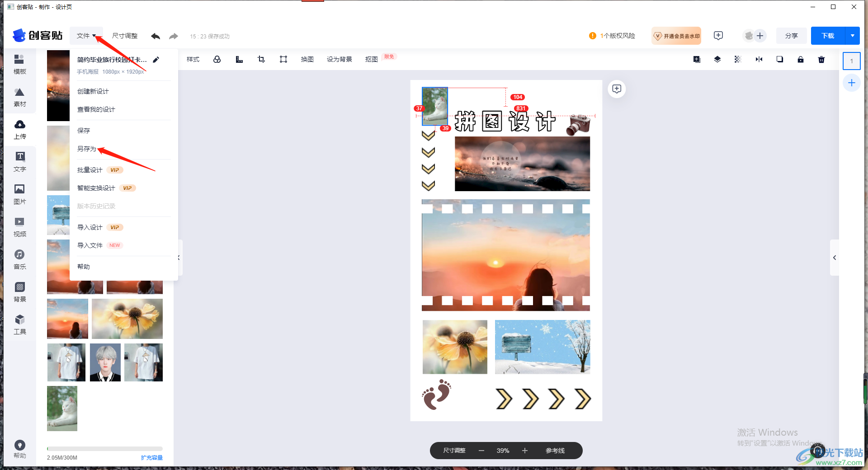
Task: Click 设为背景 set as background
Action: [x=340, y=59]
